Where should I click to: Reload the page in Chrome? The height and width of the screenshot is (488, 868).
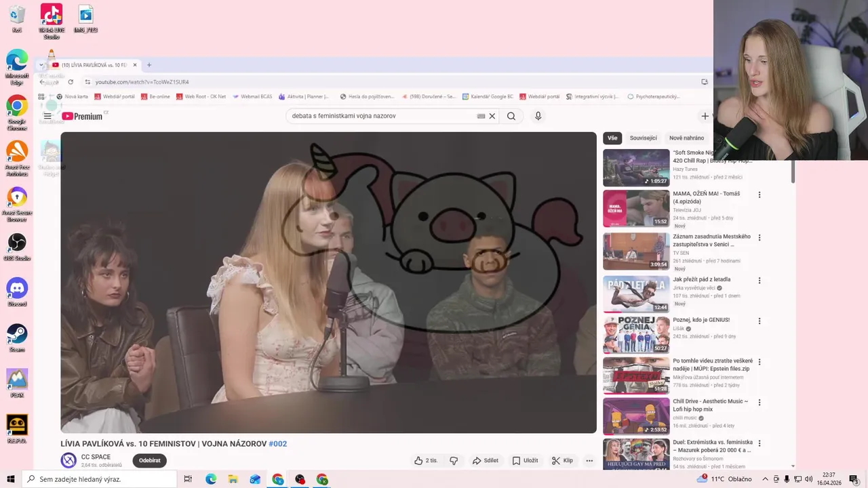tap(71, 82)
